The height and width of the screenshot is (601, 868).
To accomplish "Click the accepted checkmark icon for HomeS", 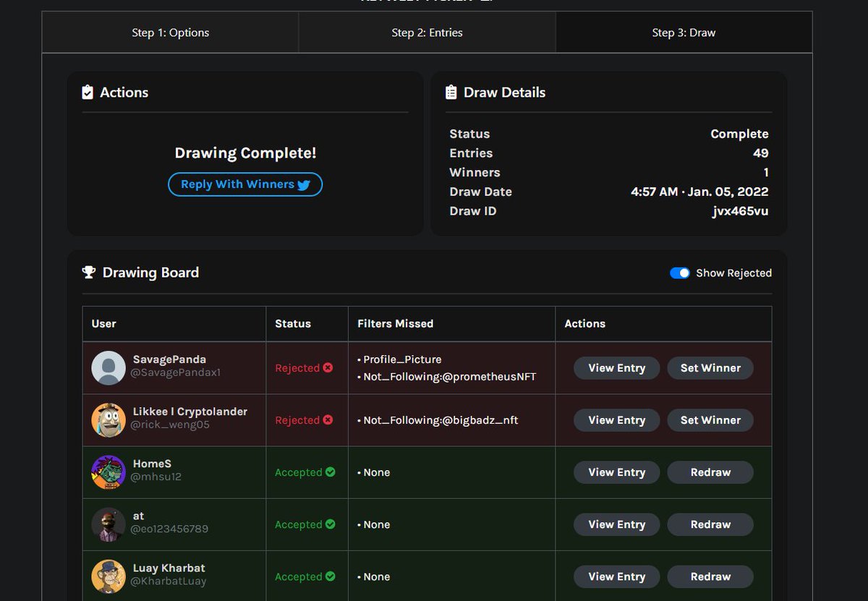I will coord(330,472).
